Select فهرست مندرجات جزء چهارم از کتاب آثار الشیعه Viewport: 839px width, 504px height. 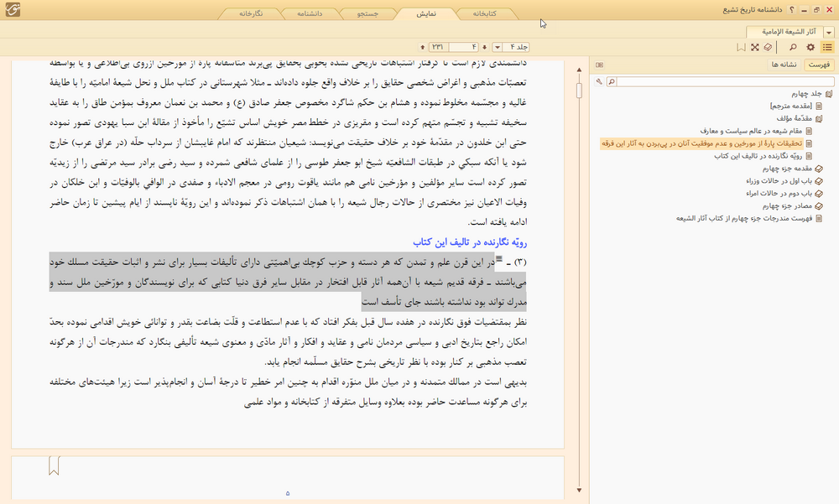[744, 218]
